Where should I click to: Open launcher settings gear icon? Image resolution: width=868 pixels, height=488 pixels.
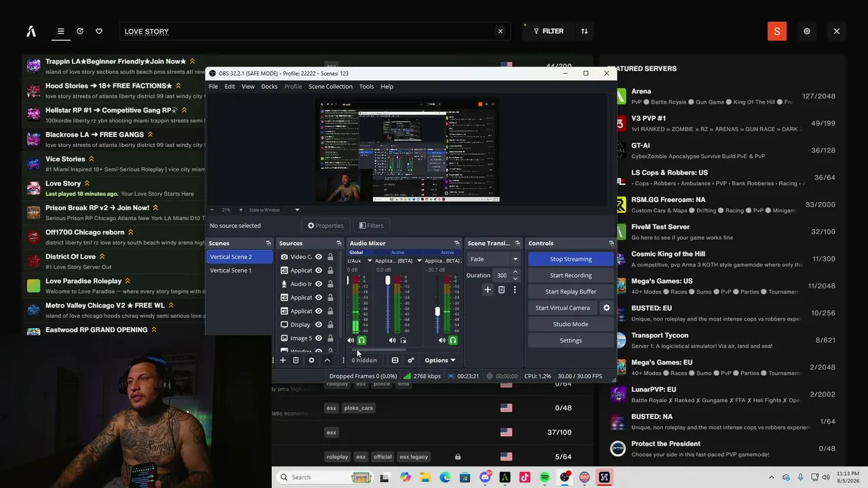tap(807, 31)
